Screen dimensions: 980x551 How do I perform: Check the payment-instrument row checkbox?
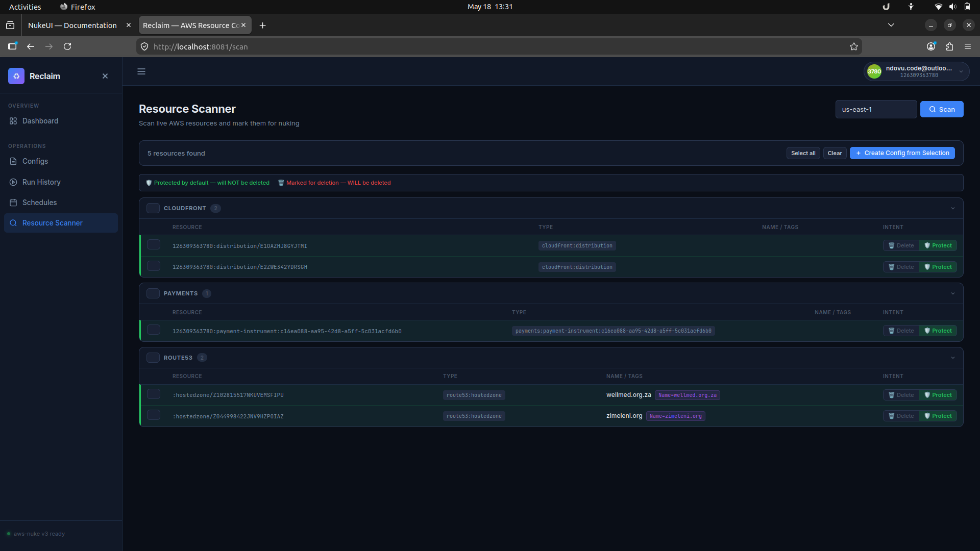154,330
